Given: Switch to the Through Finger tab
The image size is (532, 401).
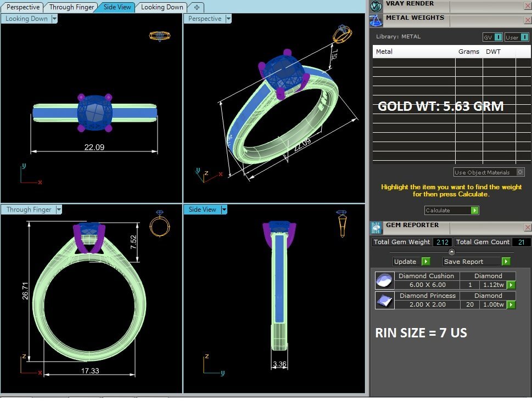Looking at the screenshot, I should [x=70, y=7].
